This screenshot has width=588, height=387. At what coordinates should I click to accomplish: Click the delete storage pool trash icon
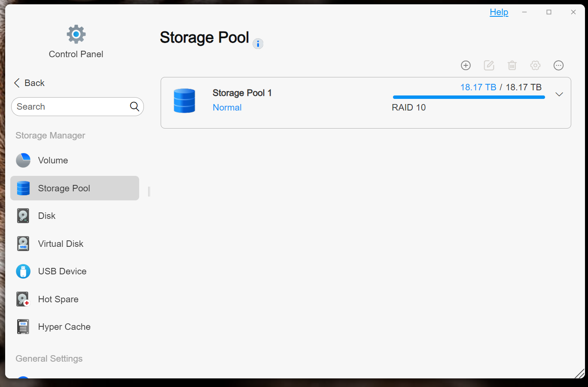(x=512, y=65)
